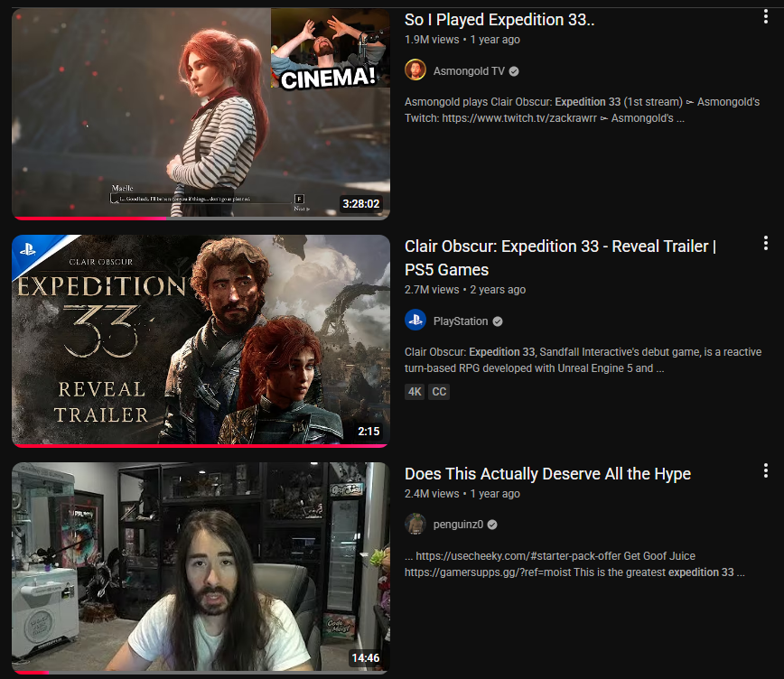Click PlayStation channel avatar icon
The height and width of the screenshot is (679, 784).
[x=415, y=320]
